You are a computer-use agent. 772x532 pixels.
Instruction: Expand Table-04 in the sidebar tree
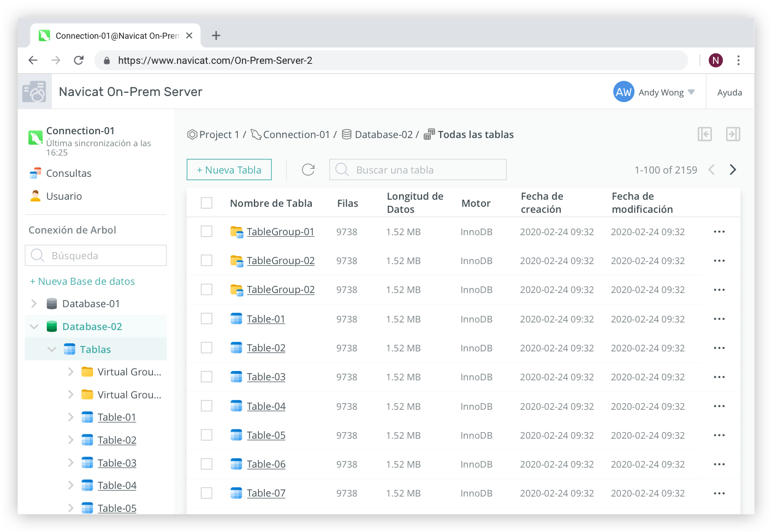pyautogui.click(x=70, y=485)
